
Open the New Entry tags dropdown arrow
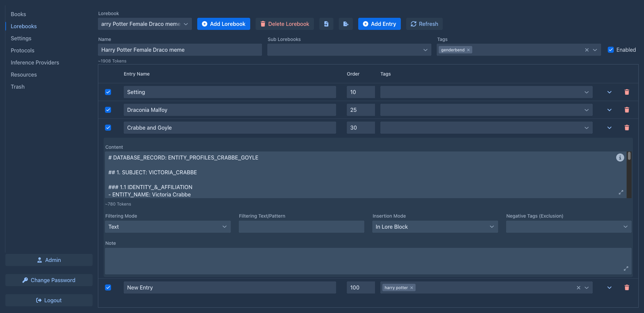[587, 288]
